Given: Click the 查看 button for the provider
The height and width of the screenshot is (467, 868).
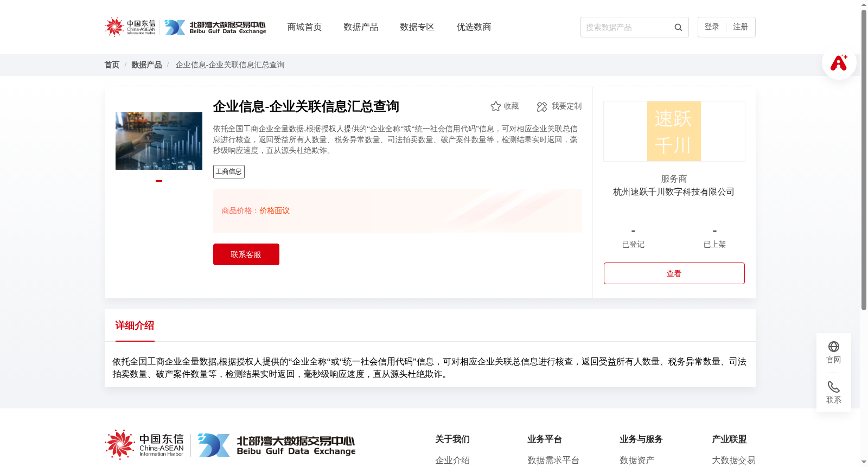Looking at the screenshot, I should click(x=674, y=273).
